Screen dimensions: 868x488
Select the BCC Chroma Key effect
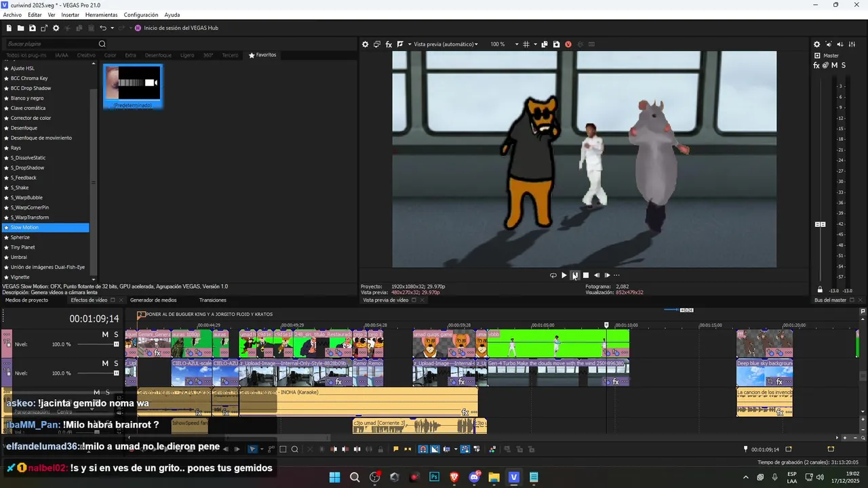[29, 78]
